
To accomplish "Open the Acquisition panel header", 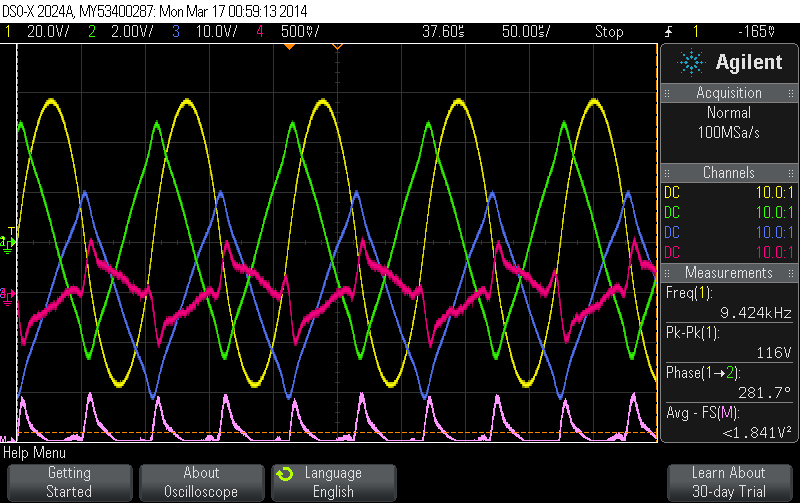I will (x=729, y=93).
